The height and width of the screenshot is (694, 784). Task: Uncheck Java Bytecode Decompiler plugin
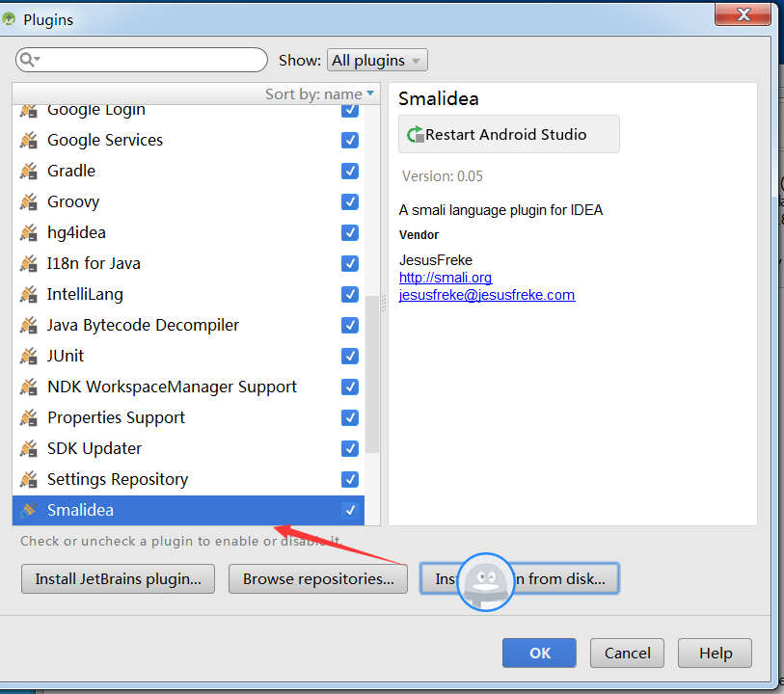(350, 326)
